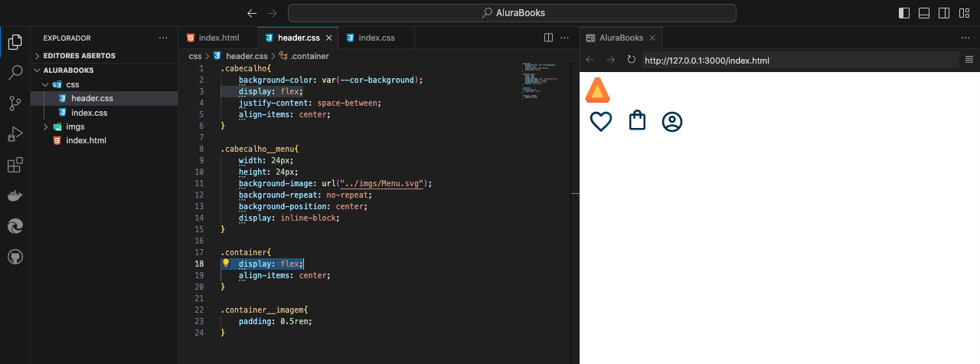Open the Extensions view
Viewport: 980px width, 364px height.
click(15, 165)
